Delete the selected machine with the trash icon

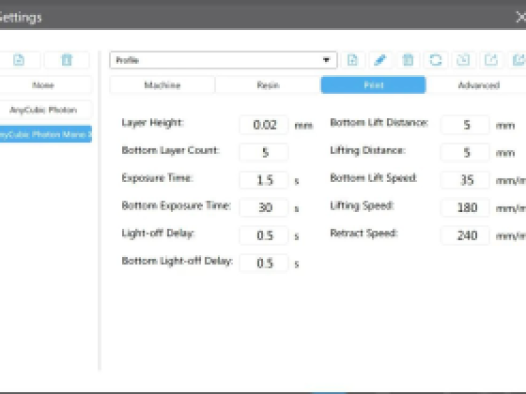67,60
